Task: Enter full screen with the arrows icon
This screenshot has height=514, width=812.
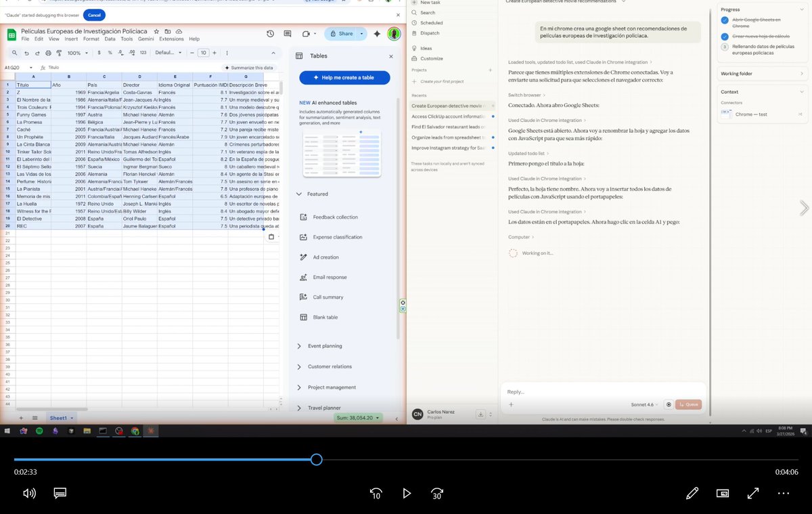Action: click(753, 494)
